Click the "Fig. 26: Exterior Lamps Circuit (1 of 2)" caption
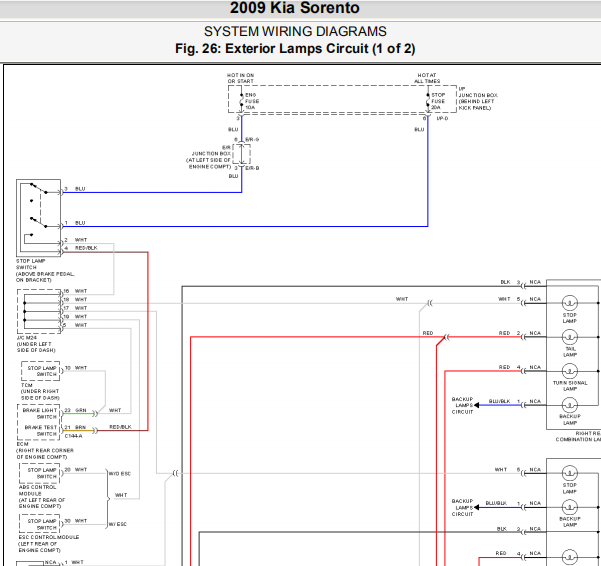This screenshot has width=601, height=566. [x=295, y=49]
